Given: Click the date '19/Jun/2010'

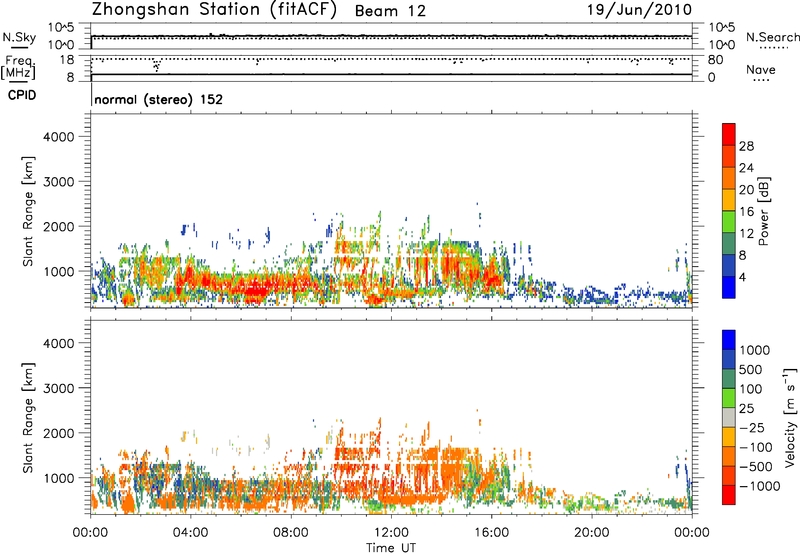Looking at the screenshot, I should 639,10.
